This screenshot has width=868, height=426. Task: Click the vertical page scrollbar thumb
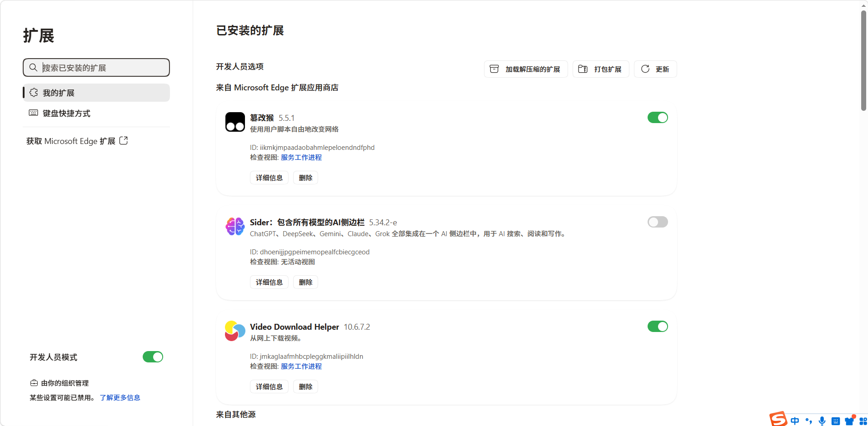coord(863,60)
